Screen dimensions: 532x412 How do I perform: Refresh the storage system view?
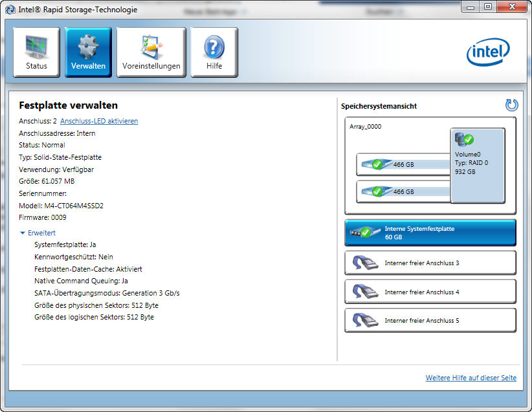(512, 105)
